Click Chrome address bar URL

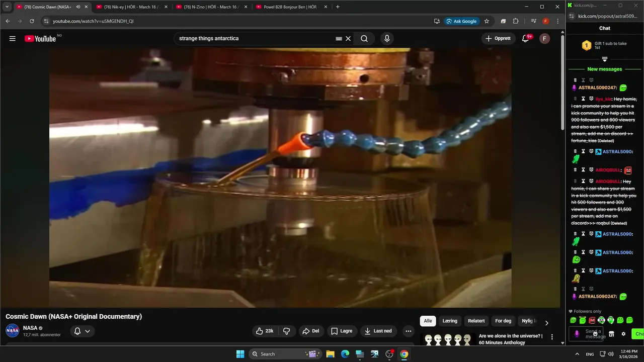click(93, 21)
